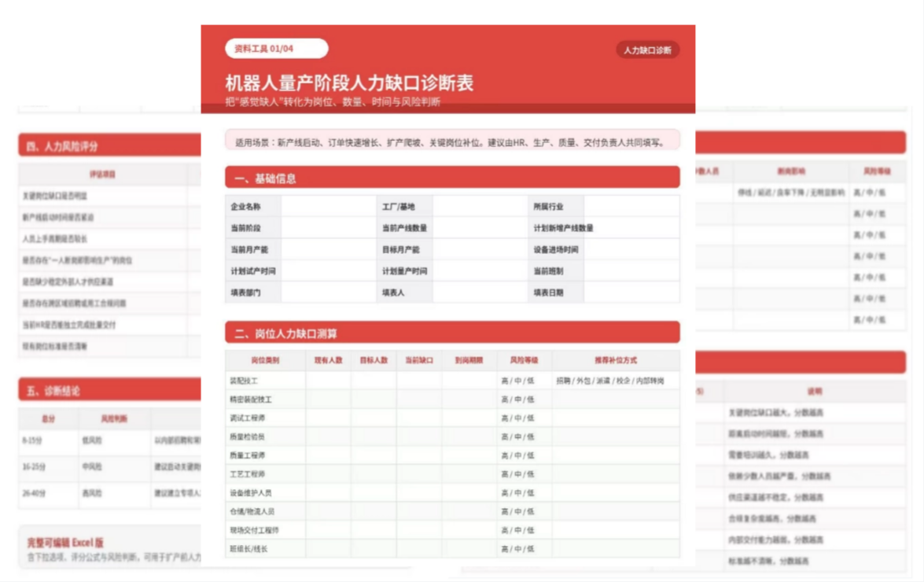Click the '目标月产能' label cell
This screenshot has height=582, width=924.
tap(405, 249)
